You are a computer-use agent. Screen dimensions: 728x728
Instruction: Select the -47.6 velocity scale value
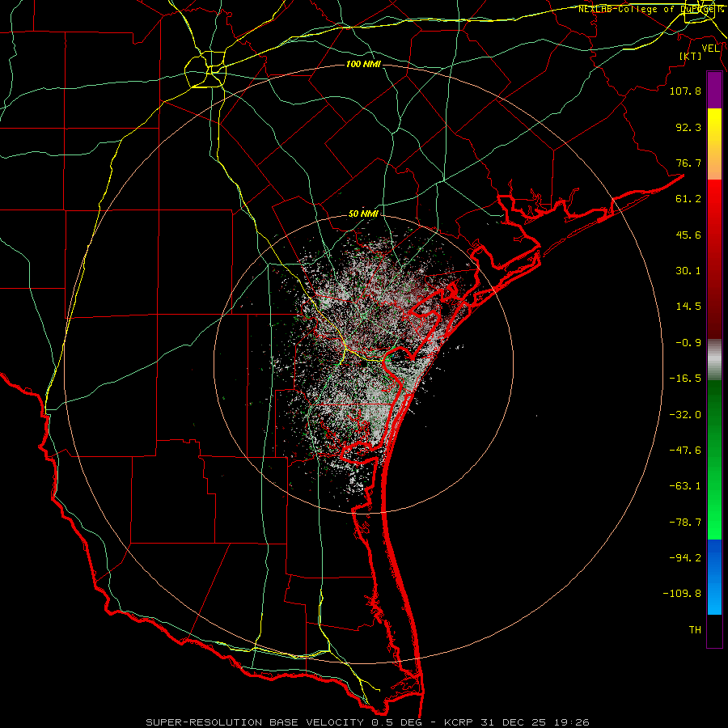pyautogui.click(x=685, y=451)
